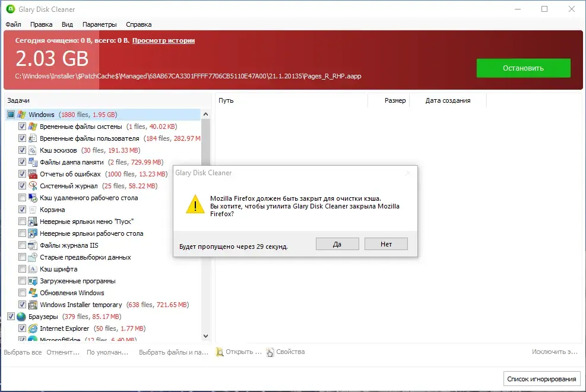Image resolution: width=586 pixels, height=392 pixels.
Task: Click the Открыть folder icon in bottom toolbar
Action: click(x=220, y=352)
